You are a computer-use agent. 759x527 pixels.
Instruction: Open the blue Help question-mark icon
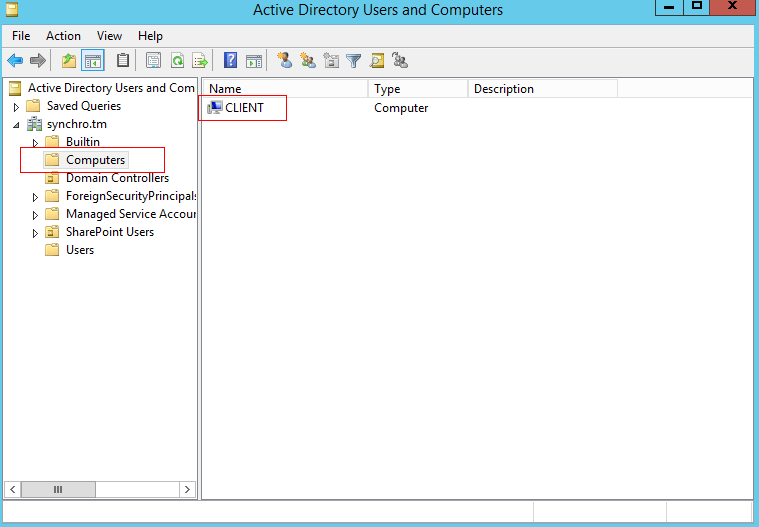tap(230, 60)
